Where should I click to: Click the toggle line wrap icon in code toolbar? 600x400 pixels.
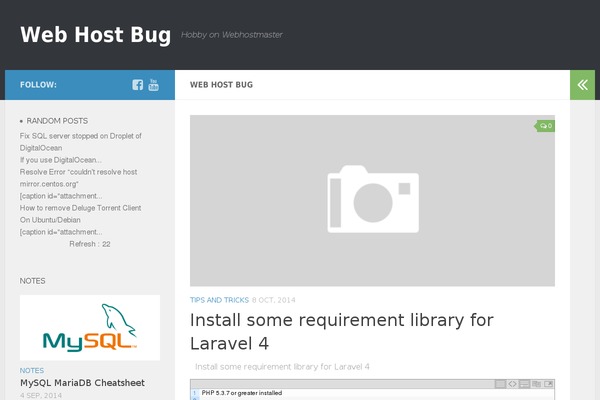pos(524,384)
